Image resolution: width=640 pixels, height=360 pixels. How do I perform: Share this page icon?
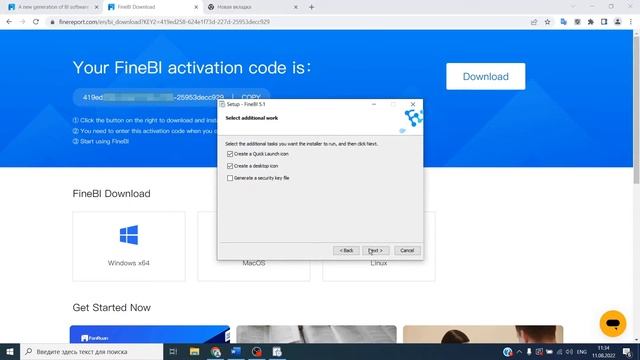point(534,22)
